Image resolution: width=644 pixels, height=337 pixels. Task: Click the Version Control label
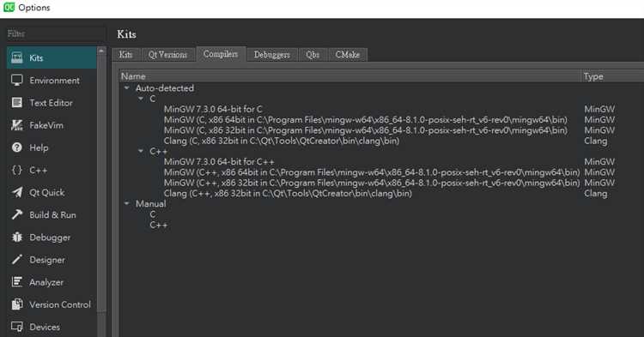60,304
